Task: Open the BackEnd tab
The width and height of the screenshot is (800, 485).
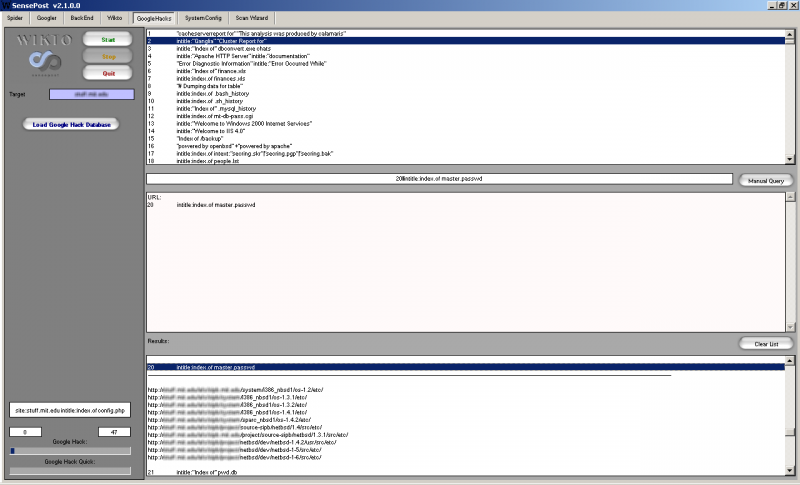Action: pos(82,18)
